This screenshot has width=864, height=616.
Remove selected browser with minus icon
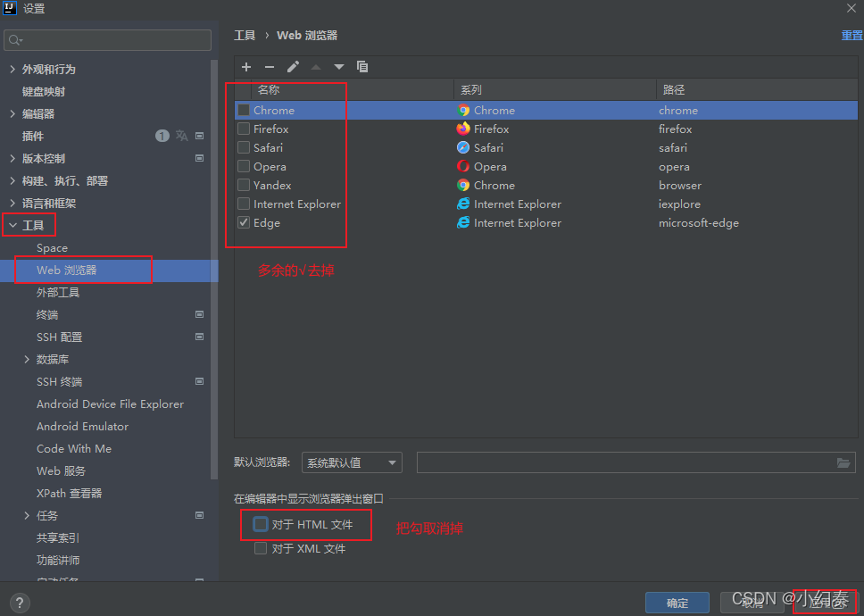coord(270,67)
